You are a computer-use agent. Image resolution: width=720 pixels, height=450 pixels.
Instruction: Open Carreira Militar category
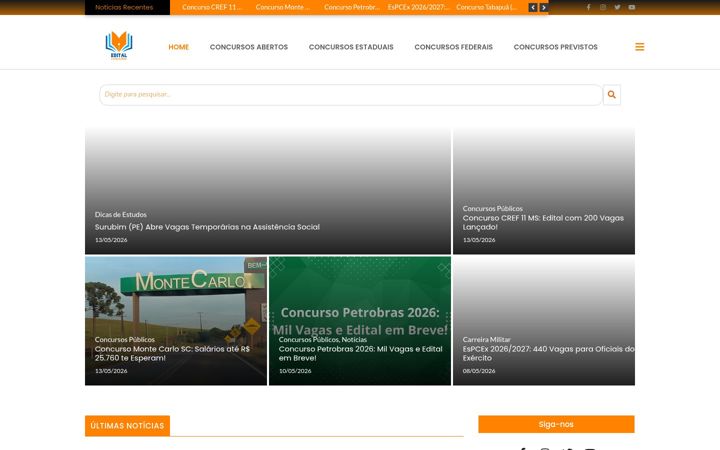coord(486,340)
